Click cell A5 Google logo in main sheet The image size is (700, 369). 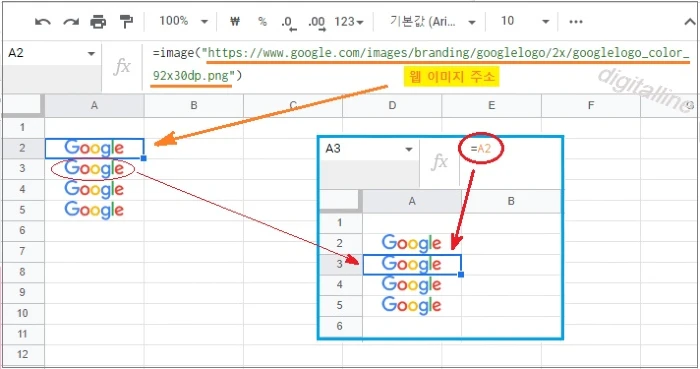(94, 210)
